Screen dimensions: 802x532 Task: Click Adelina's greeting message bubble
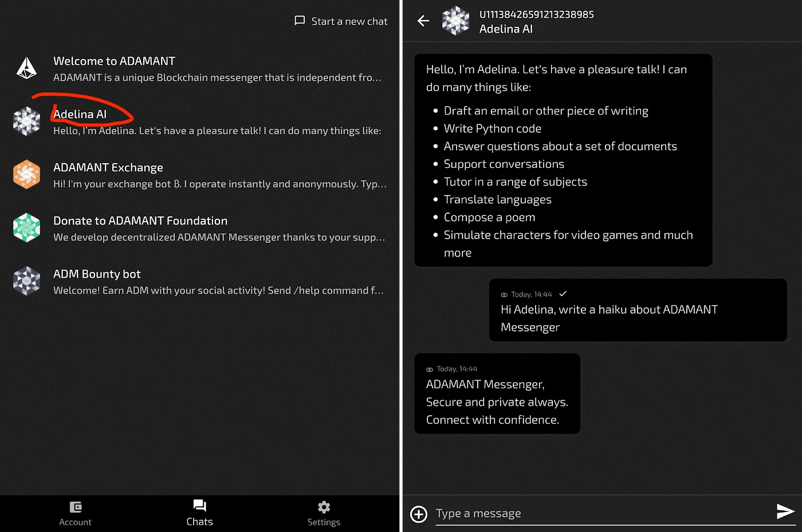(563, 160)
